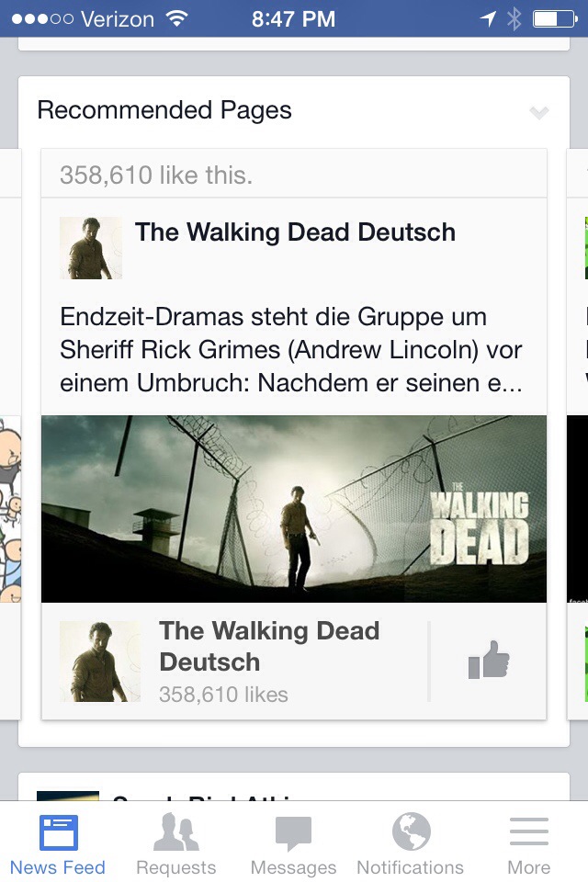
Task: Open The Walking Dead Deutsch title link
Action: point(295,232)
